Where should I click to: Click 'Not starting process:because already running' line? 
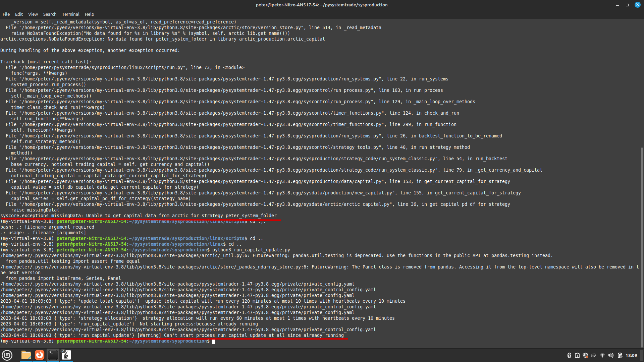[129, 324]
